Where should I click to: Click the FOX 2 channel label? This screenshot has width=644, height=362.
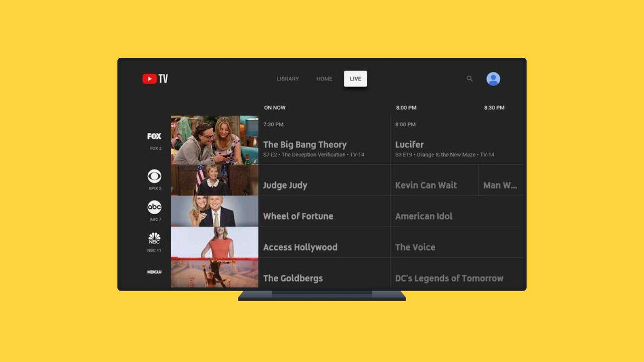click(x=155, y=148)
